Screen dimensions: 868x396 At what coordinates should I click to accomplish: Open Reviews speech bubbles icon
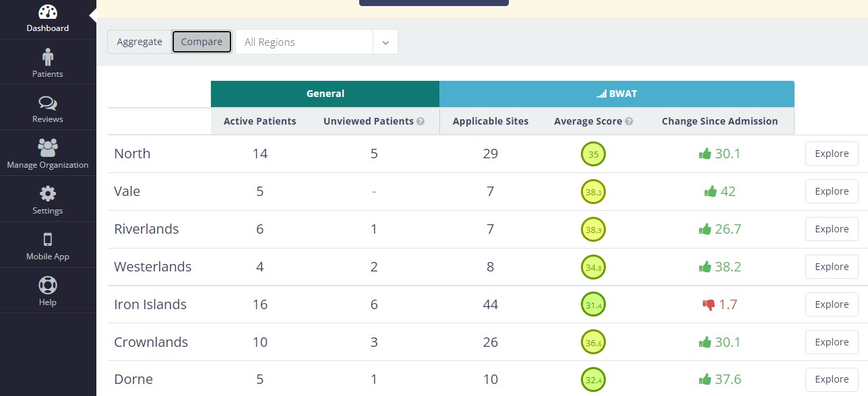48,103
